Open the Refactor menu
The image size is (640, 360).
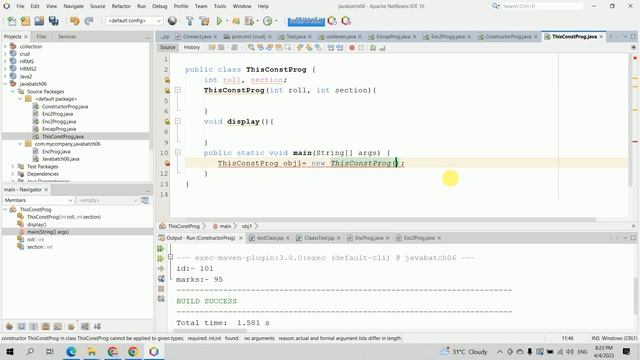(x=121, y=6)
